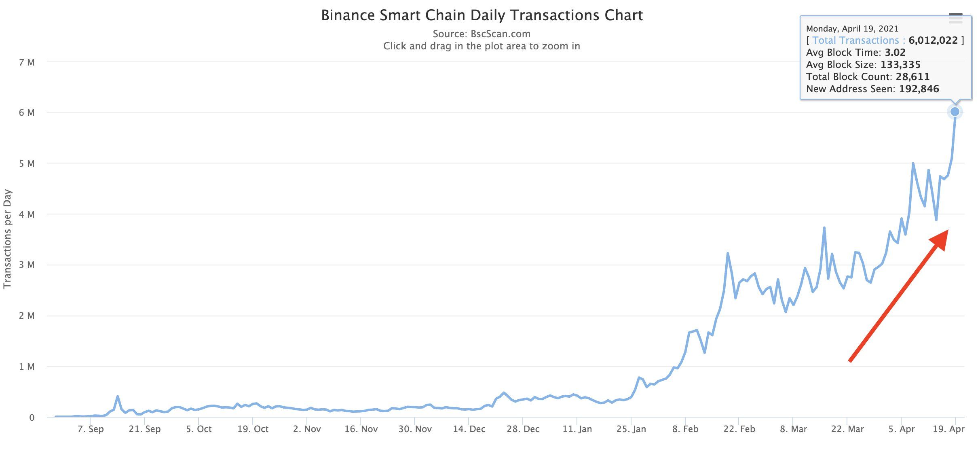Viewport: 980px width, 458px height.
Task: Click the mid-February peak on the line
Action: click(x=728, y=254)
